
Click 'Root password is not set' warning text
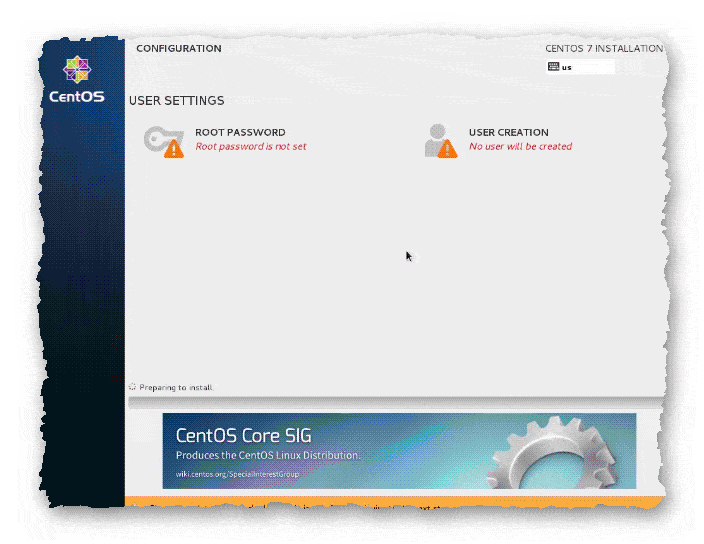tap(251, 146)
